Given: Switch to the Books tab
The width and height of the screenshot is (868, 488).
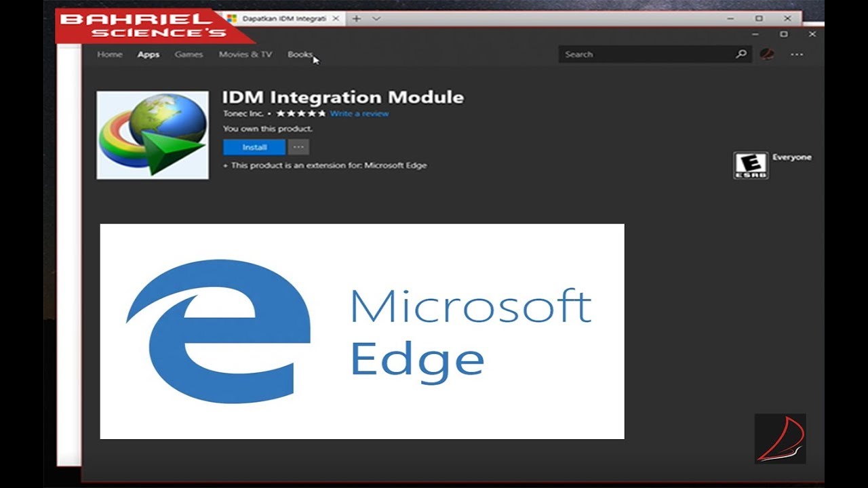Looking at the screenshot, I should coord(300,54).
